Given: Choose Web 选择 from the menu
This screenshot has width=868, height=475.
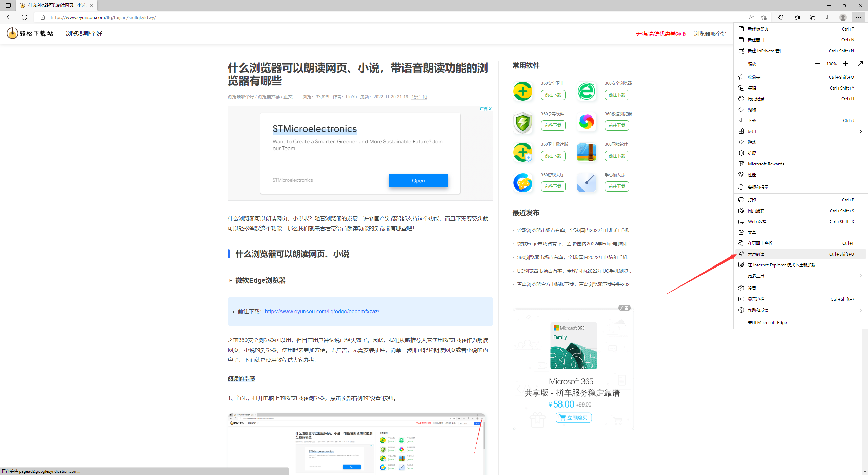Looking at the screenshot, I should pos(800,221).
